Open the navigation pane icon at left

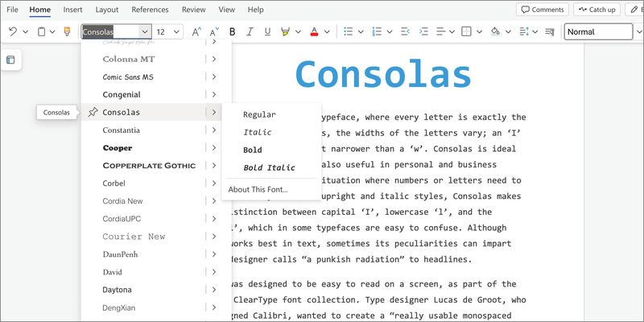10,60
